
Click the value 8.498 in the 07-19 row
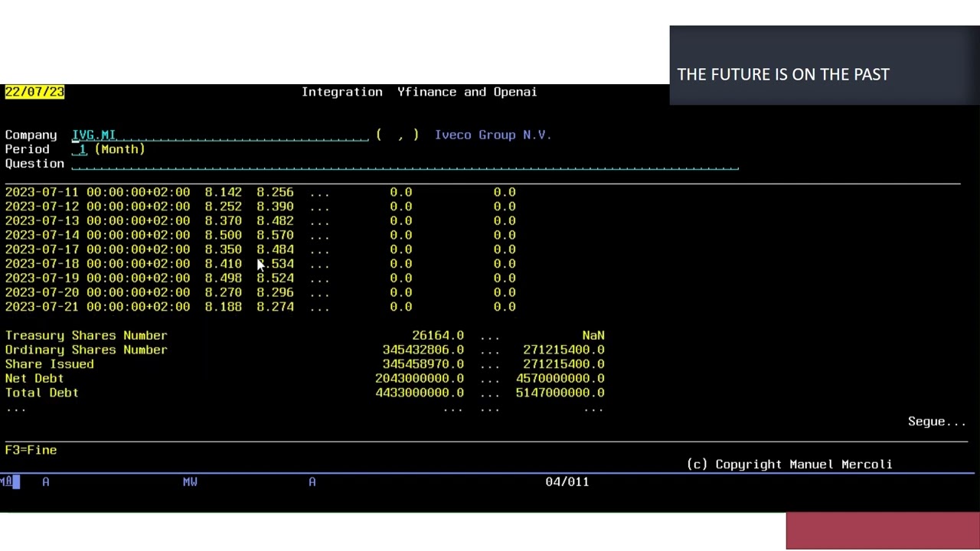pos(223,278)
